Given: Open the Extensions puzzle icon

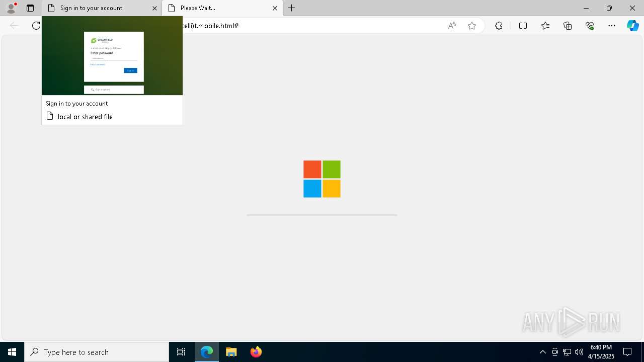Looking at the screenshot, I should [499, 26].
